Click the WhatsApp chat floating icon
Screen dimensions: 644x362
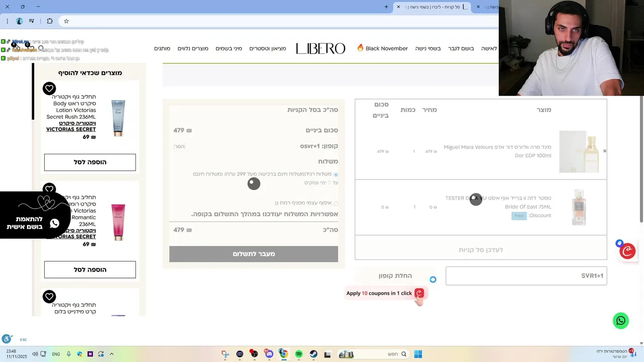[621, 321]
